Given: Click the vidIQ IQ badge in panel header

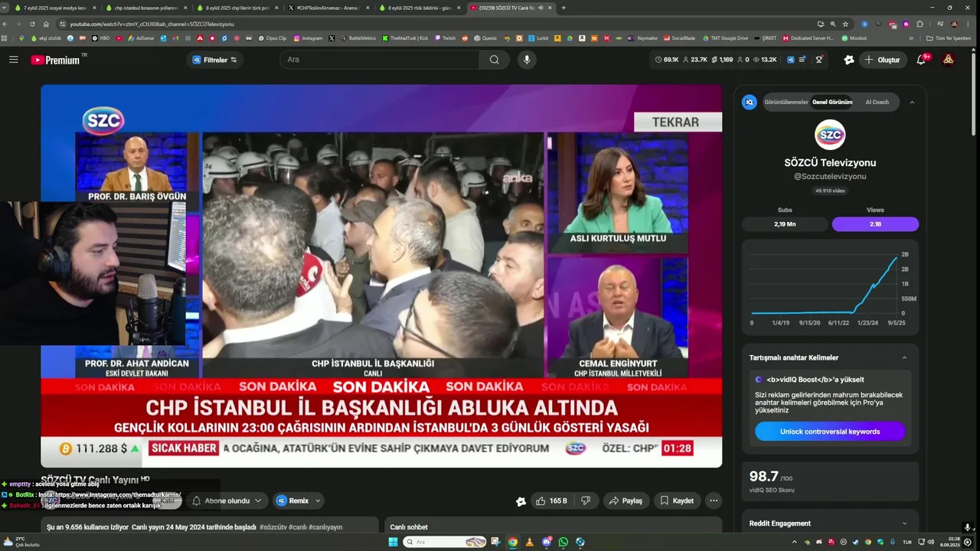Looking at the screenshot, I should tap(750, 102).
